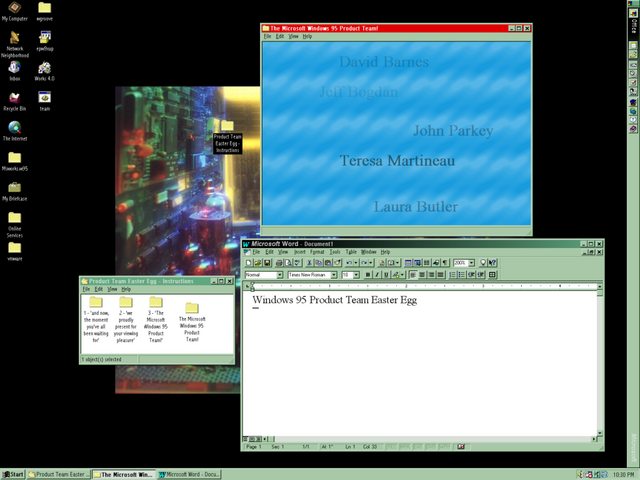Click Word's horizontal scrollbar right arrow
The width and height of the screenshot is (640, 480).
[x=593, y=439]
